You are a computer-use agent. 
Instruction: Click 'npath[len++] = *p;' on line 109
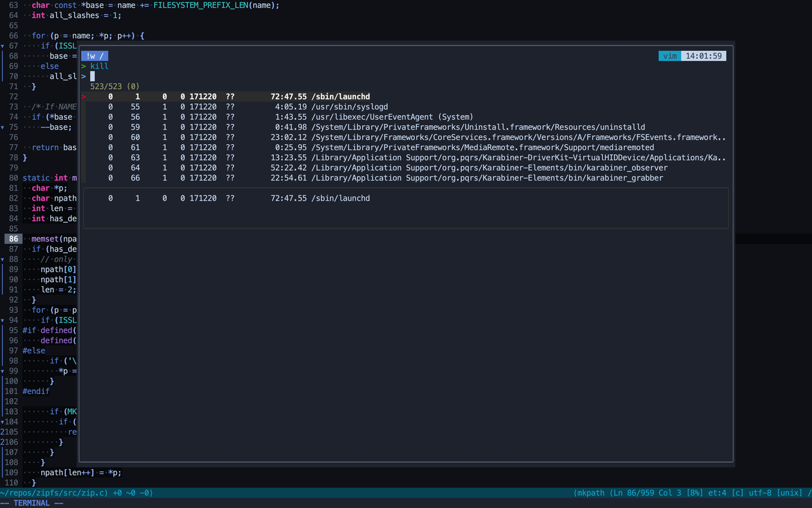(x=81, y=472)
